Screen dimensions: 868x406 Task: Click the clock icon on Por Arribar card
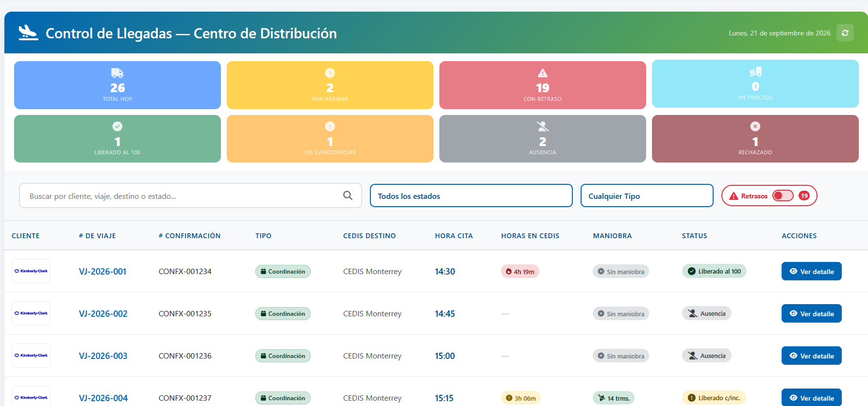[330, 73]
